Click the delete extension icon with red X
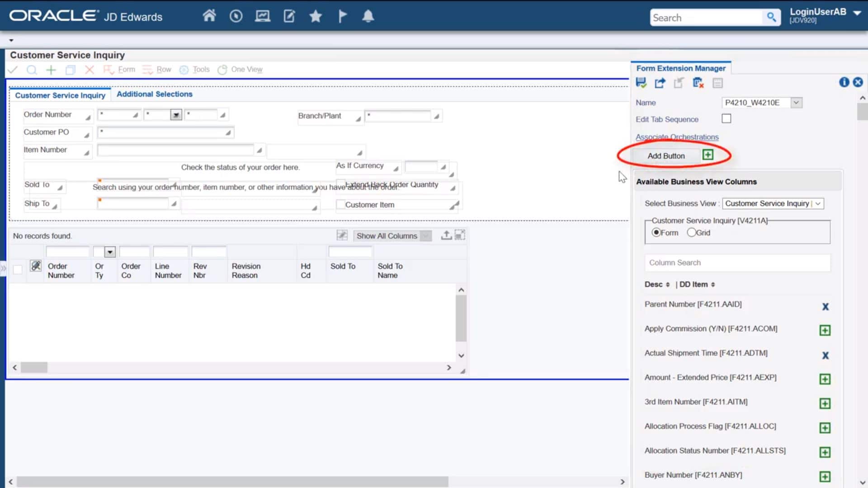The image size is (868, 488). coord(698,83)
